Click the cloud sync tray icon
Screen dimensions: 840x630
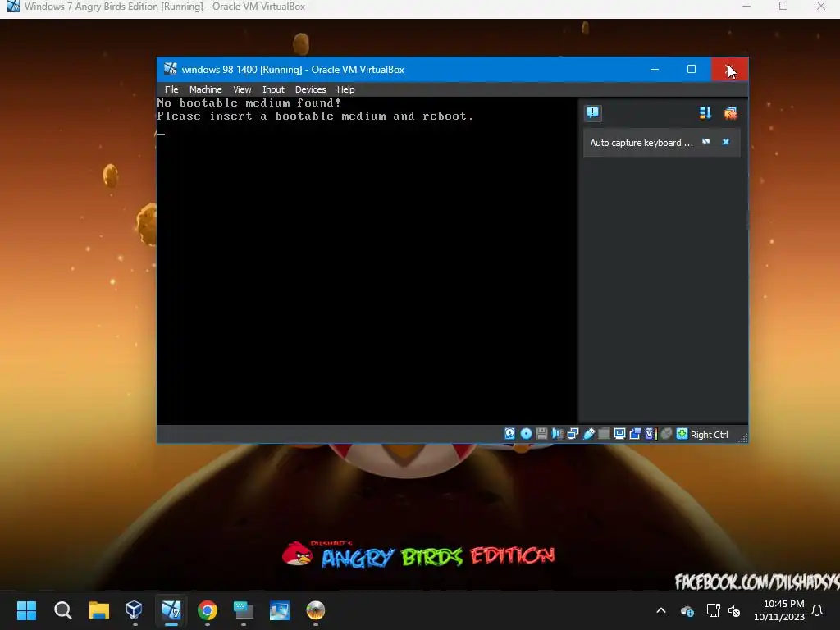[x=687, y=610]
